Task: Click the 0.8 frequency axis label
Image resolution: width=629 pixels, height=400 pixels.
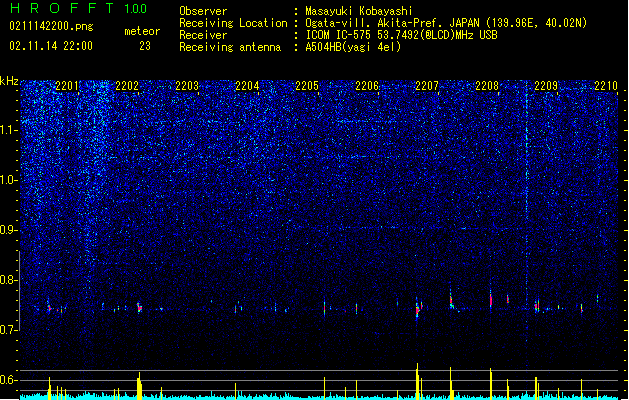Action: click(9, 280)
